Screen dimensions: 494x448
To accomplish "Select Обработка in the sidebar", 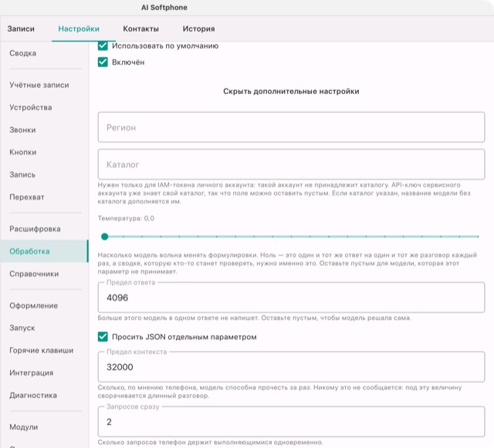I will click(x=44, y=251).
